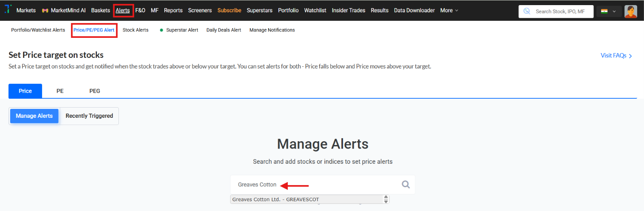The image size is (644, 211).
Task: Go to Reports
Action: [173, 11]
